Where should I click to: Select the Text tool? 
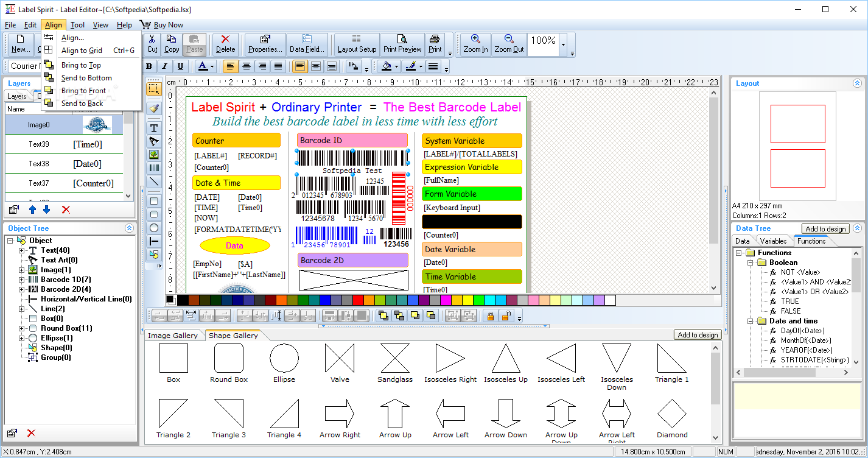154,128
